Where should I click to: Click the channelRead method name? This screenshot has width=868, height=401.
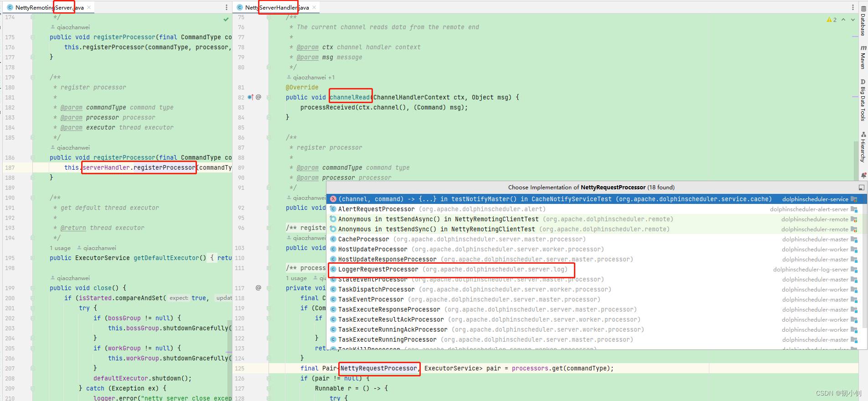pos(350,97)
